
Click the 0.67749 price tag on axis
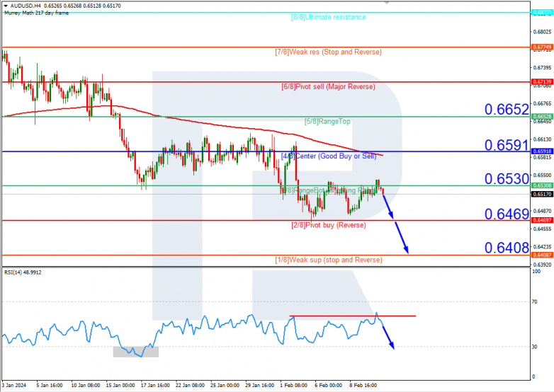coord(542,47)
